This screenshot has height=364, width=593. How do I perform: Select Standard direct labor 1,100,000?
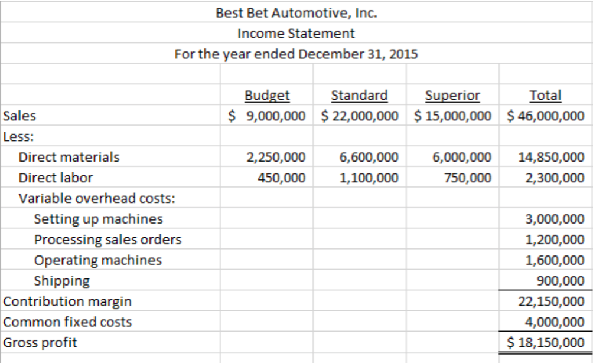[x=369, y=178]
